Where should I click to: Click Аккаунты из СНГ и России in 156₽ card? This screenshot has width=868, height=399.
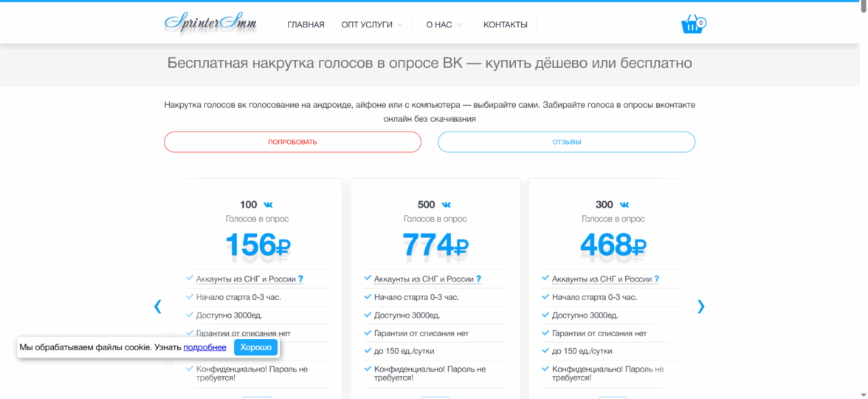coord(246,279)
